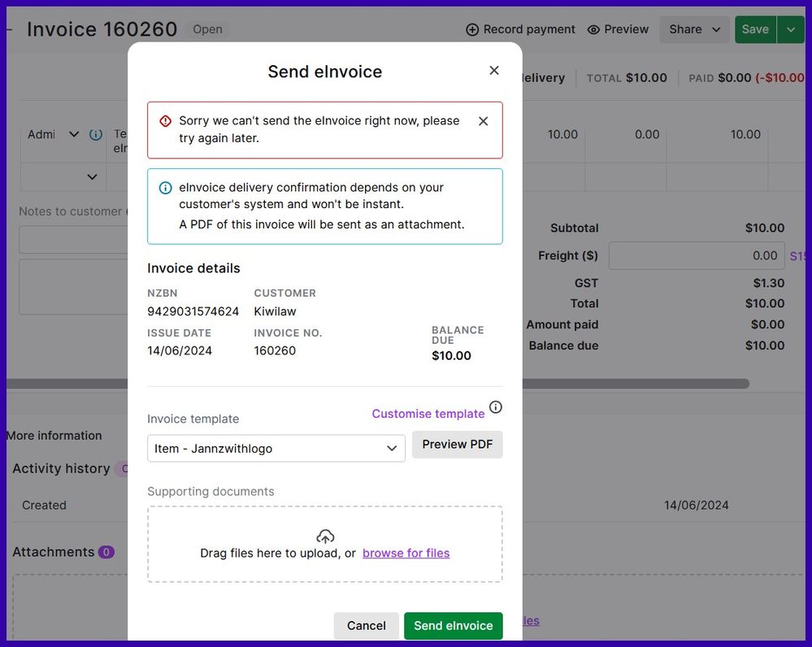Click the Preview eye icon
Image resolution: width=812 pixels, height=647 pixels.
point(593,30)
